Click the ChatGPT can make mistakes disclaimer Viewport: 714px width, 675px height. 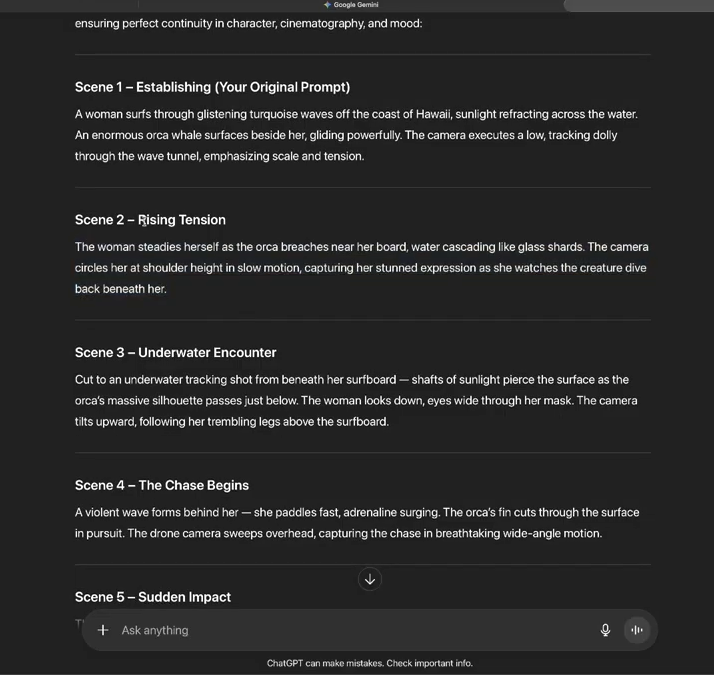pos(370,663)
